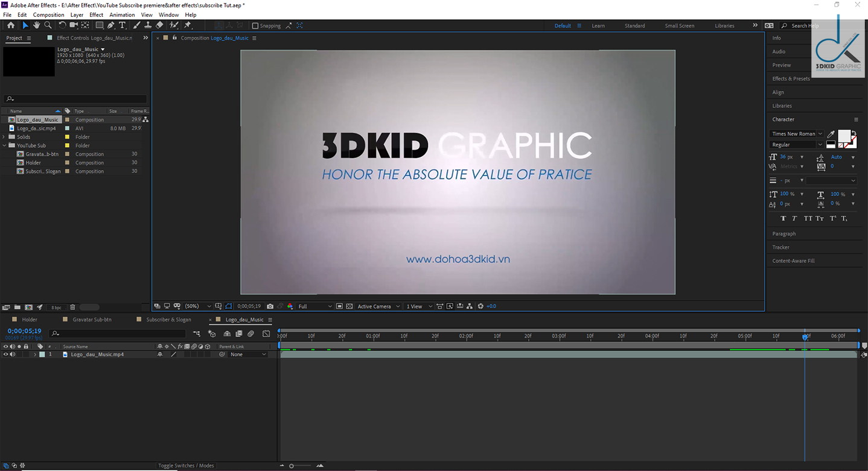The image size is (868, 471).
Task: Select the Brush tool
Action: click(136, 25)
